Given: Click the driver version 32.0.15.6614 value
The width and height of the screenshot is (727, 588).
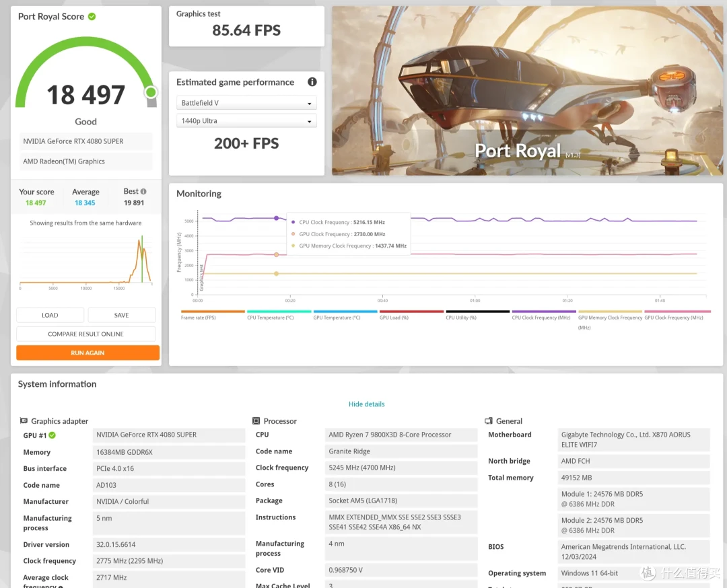Looking at the screenshot, I should [x=169, y=544].
